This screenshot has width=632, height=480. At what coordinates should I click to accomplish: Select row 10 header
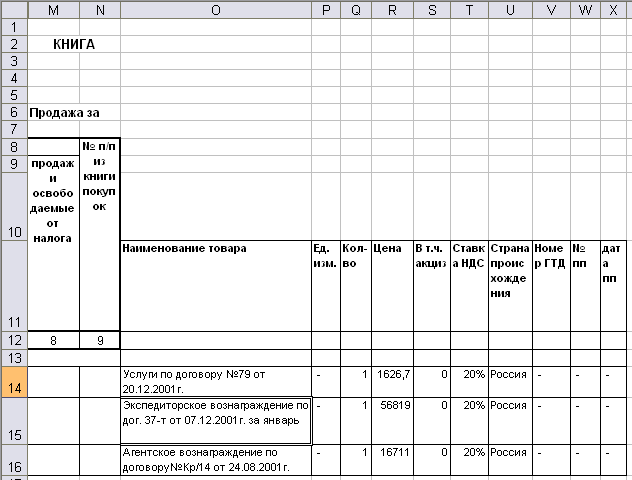[x=14, y=207]
